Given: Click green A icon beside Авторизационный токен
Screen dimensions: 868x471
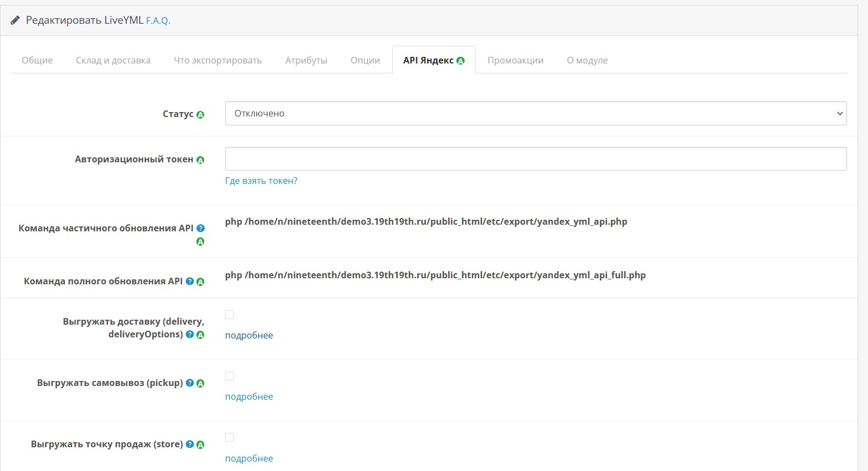Looking at the screenshot, I should (200, 160).
